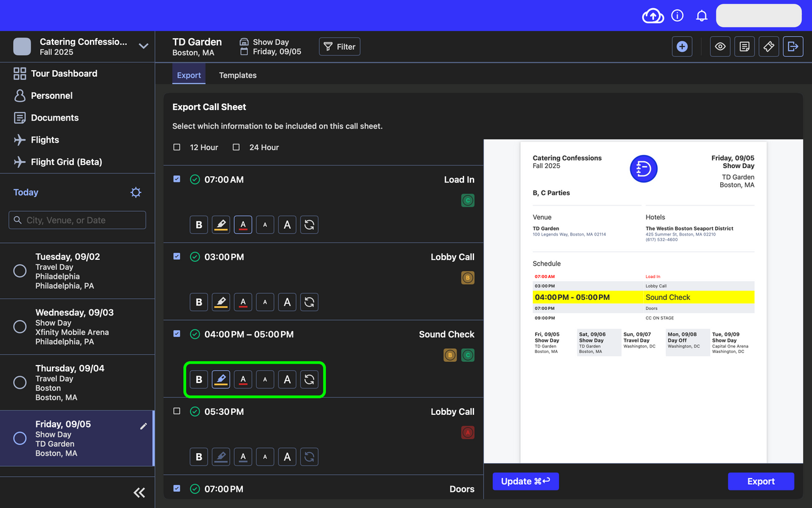This screenshot has height=508, width=812.
Task: Click the export arrow icon in toolbar
Action: pos(793,47)
